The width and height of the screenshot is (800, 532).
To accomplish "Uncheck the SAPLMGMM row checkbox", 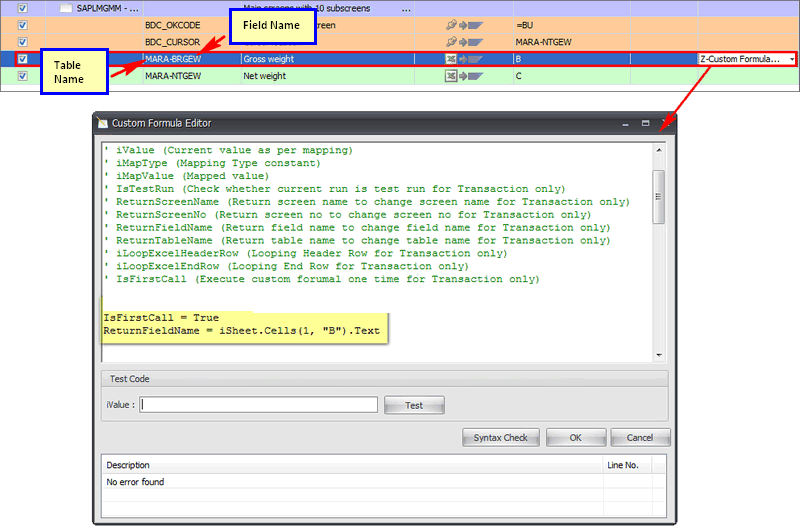I will [x=23, y=8].
